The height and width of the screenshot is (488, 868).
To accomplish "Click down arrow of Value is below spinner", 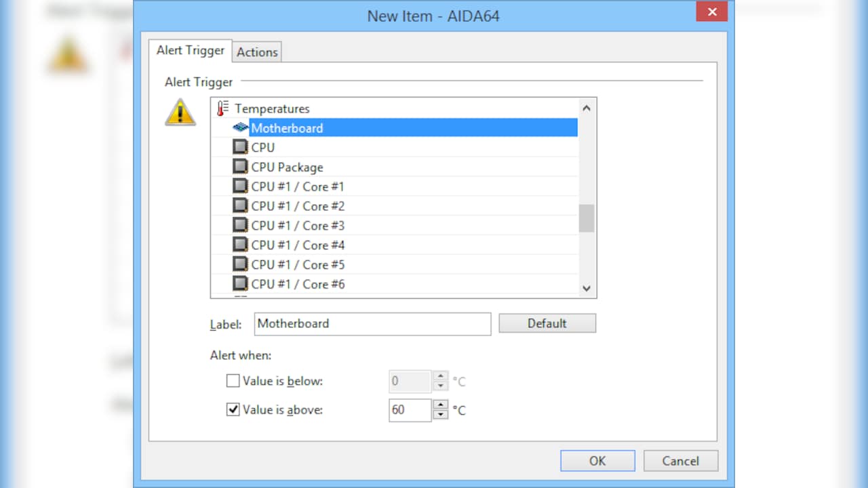I will click(x=441, y=386).
